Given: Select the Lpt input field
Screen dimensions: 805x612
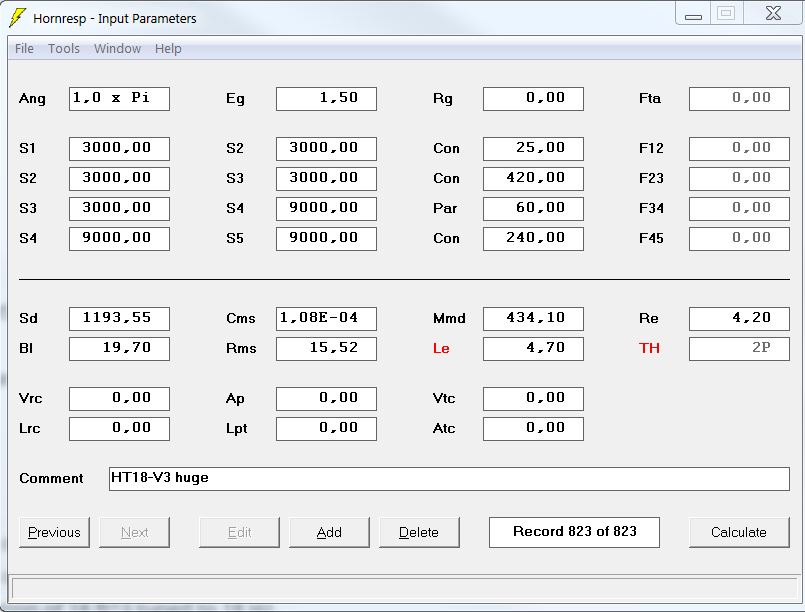Looking at the screenshot, I should click(x=327, y=429).
